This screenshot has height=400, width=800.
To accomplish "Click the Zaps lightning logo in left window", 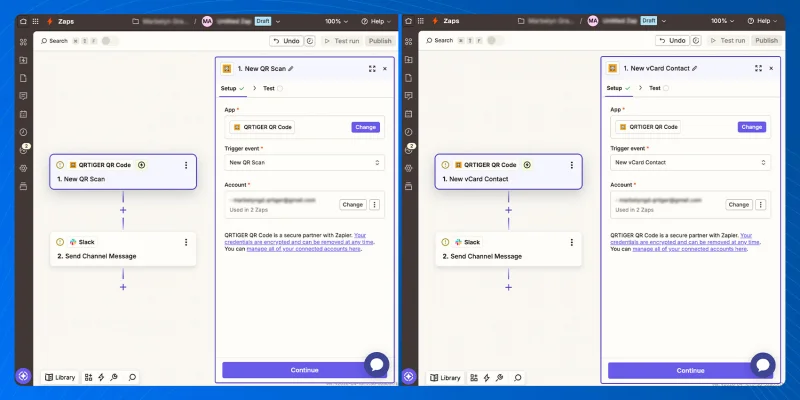I will click(x=49, y=21).
